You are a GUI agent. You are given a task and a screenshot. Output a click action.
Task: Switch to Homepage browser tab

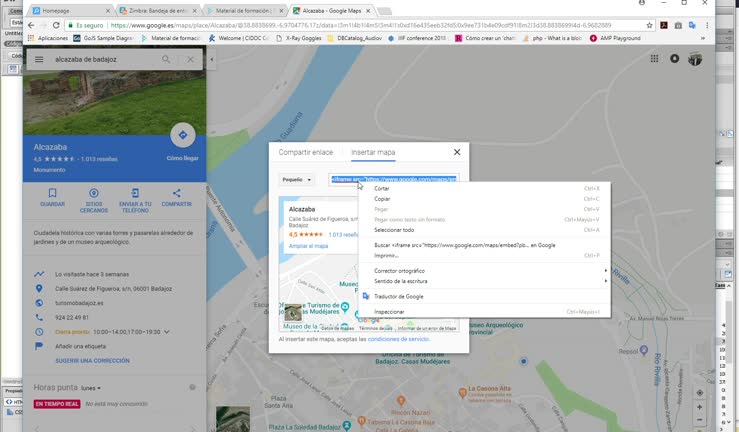pos(71,10)
